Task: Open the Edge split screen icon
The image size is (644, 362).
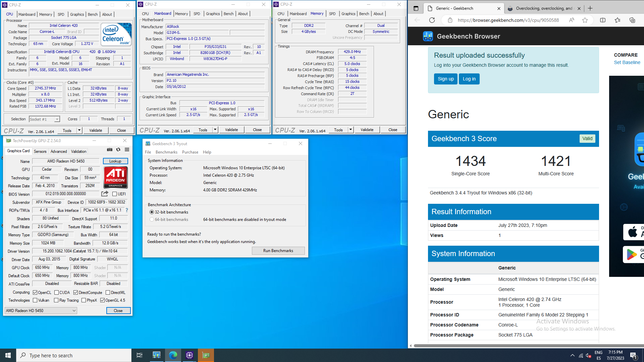Action: tap(603, 20)
